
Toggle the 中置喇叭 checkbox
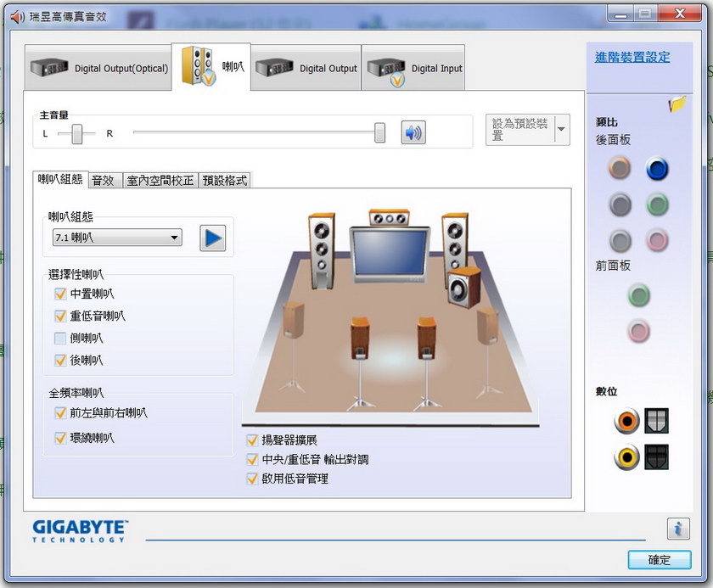click(60, 294)
